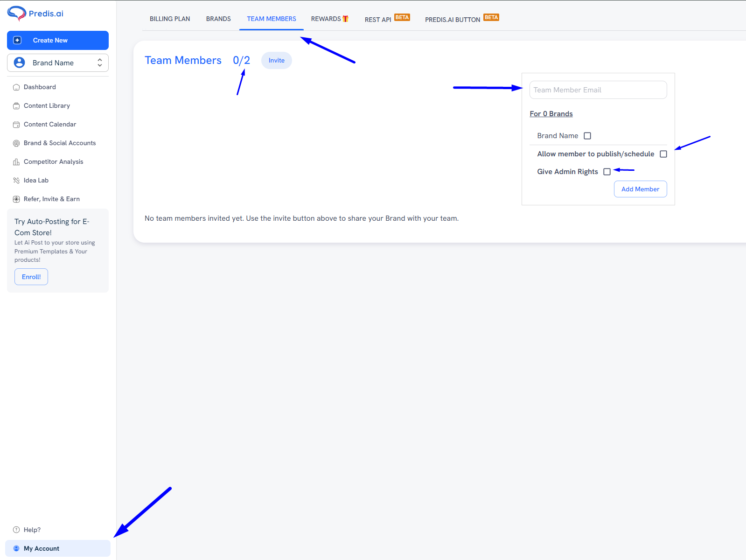Select the Team Members tab
The width and height of the screenshot is (746, 560).
click(x=272, y=19)
